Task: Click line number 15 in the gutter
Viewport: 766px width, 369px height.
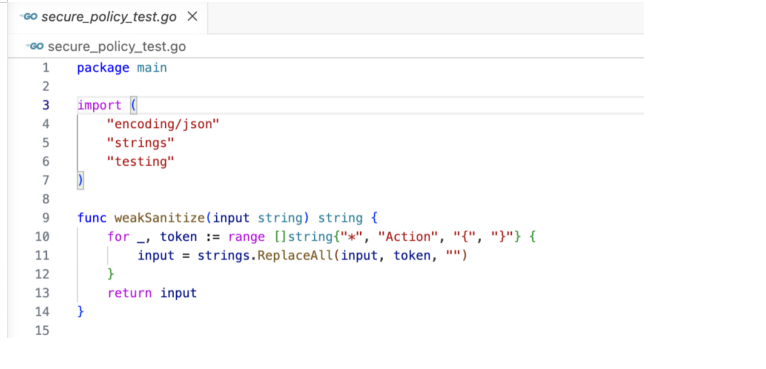Action: 43,331
